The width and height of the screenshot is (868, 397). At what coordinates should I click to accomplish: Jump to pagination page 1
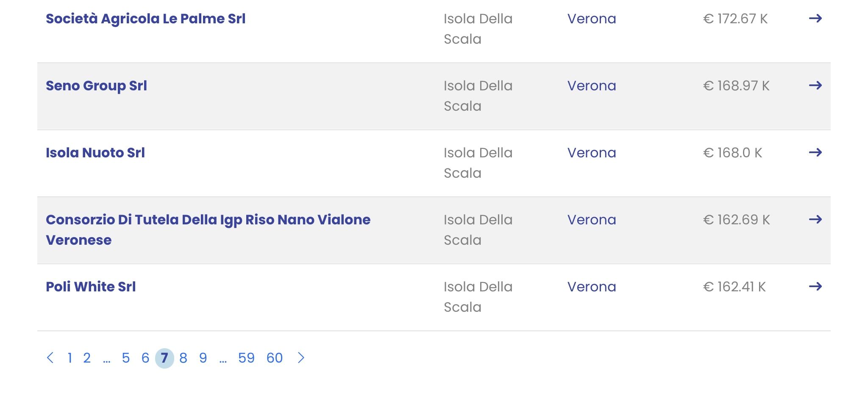point(70,358)
